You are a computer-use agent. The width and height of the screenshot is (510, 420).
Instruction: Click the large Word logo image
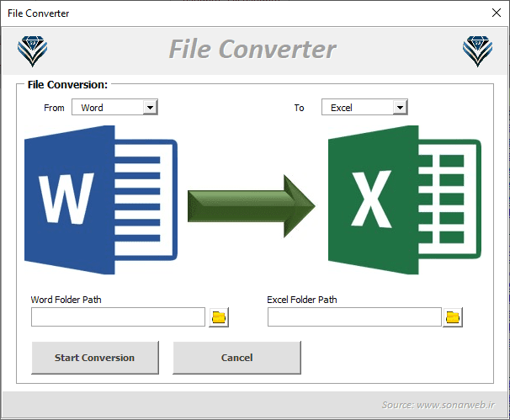pyautogui.click(x=101, y=199)
